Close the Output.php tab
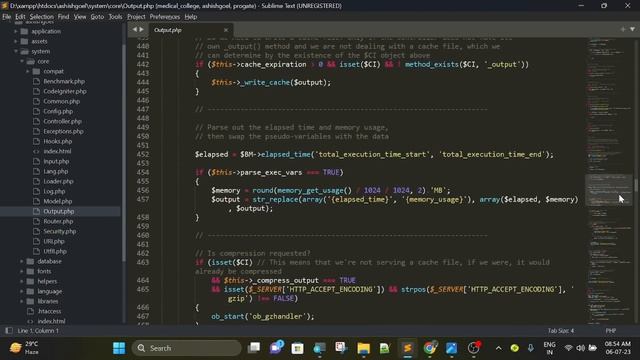The height and width of the screenshot is (360, 640). pyautogui.click(x=226, y=30)
